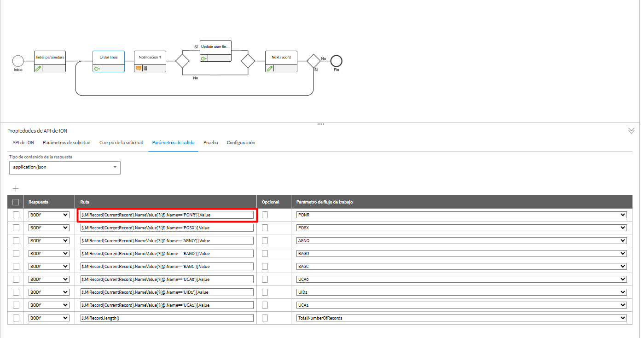Select the Update user fields activity node
Image resolution: width=644 pixels, height=338 pixels.
[215, 51]
